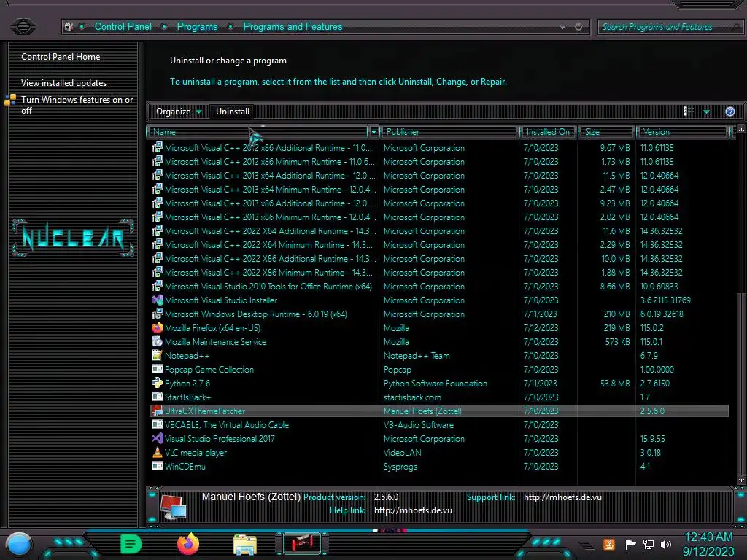Image resolution: width=747 pixels, height=560 pixels.
Task: Expand the view options dropdown arrow
Action: 706,112
